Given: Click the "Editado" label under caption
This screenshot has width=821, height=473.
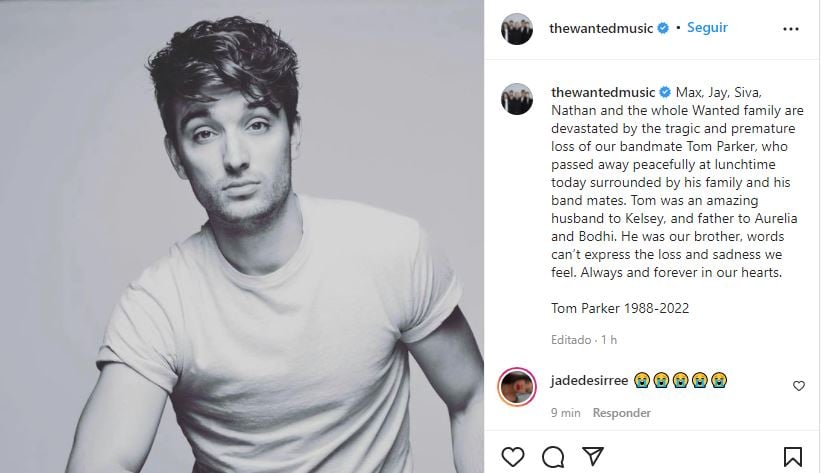Looking at the screenshot, I should [x=570, y=340].
